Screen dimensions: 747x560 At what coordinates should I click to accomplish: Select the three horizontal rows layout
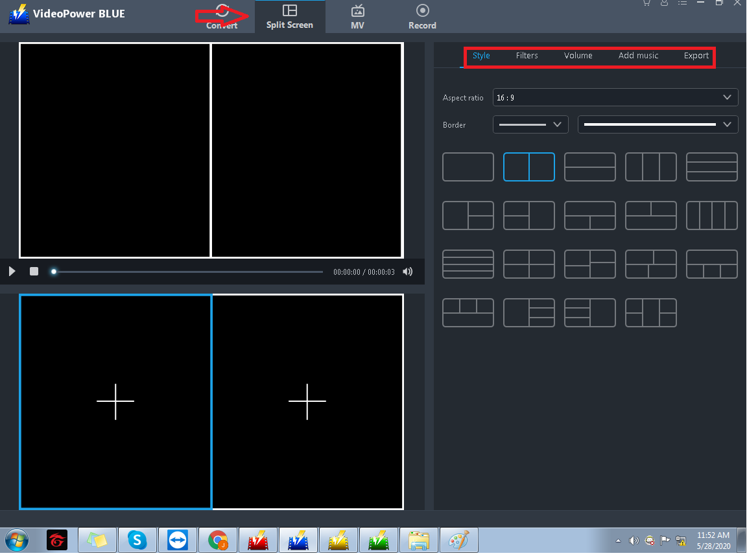click(711, 167)
